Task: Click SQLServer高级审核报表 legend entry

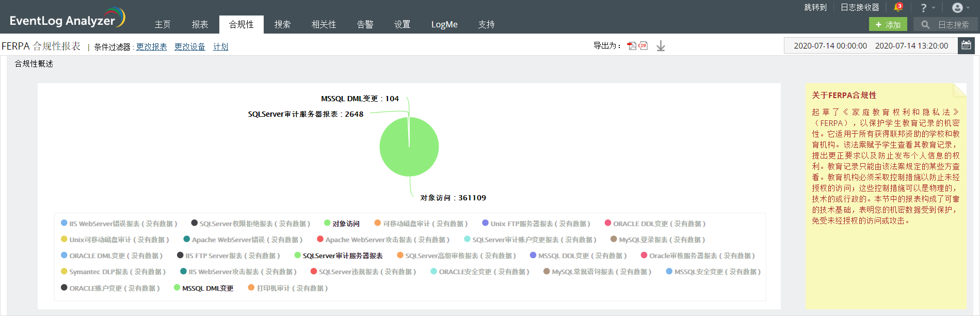Action: pyautogui.click(x=457, y=256)
